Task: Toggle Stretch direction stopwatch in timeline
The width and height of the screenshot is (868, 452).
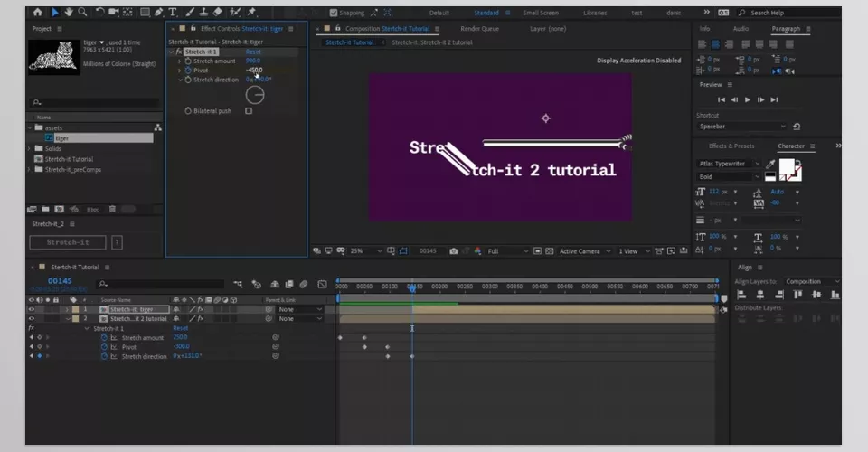Action: [104, 356]
